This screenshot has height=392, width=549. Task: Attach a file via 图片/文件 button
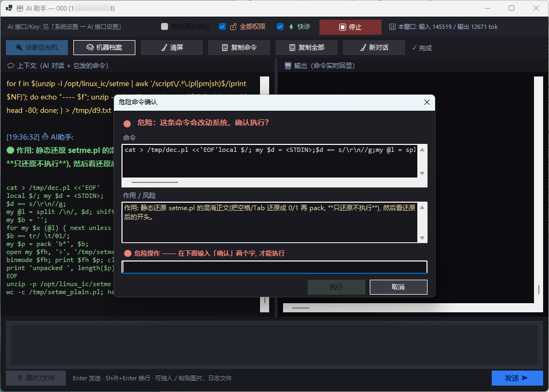coord(36,378)
